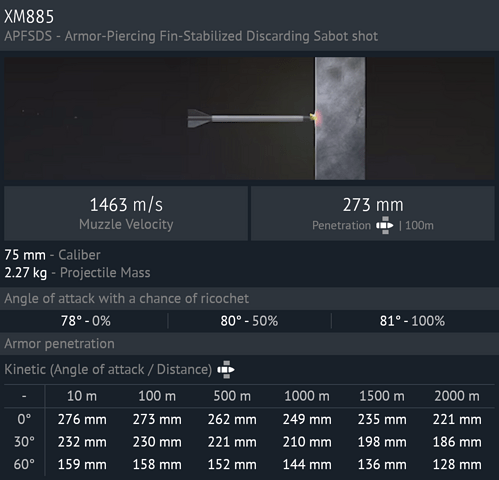Click the 2.27 kg Projectile Mass line
Screen dimensions: 499x480
(77, 273)
